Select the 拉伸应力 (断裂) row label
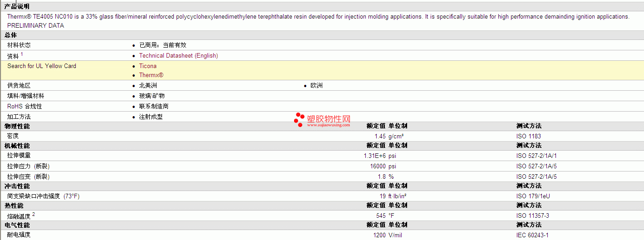The width and height of the screenshot is (644, 240). pyautogui.click(x=29, y=166)
